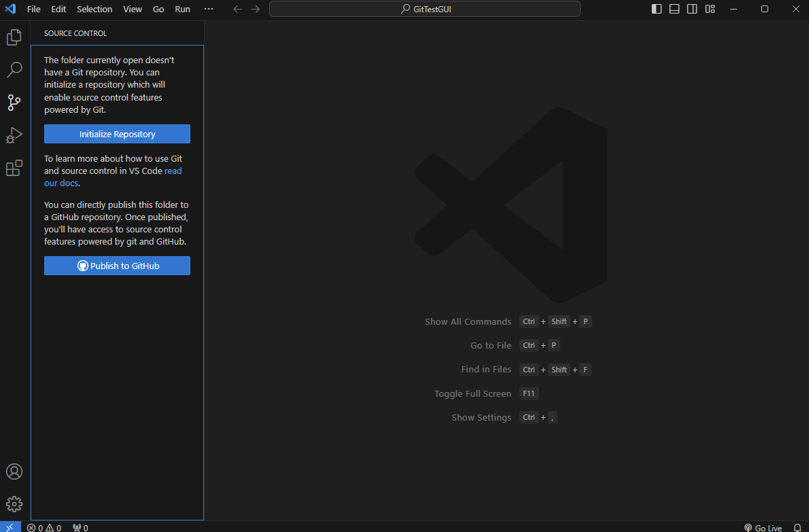Go back using the left arrow
Viewport: 809px width, 532px height.
click(237, 10)
